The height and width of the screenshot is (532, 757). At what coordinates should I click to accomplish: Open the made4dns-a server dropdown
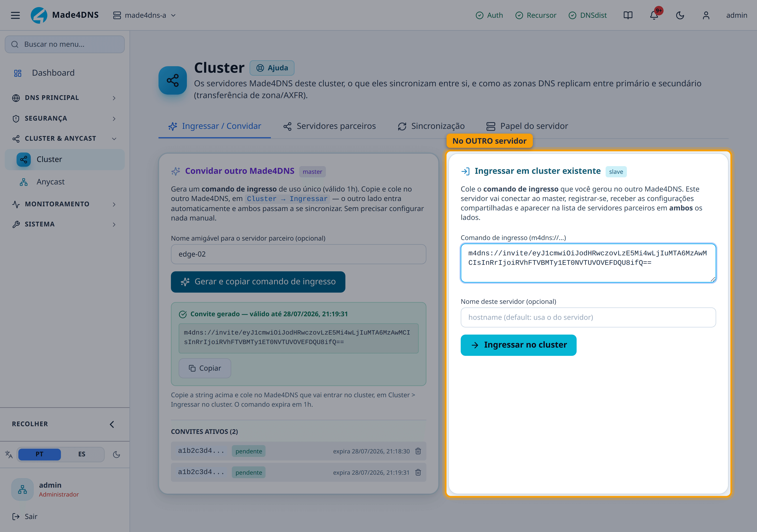[x=145, y=16]
